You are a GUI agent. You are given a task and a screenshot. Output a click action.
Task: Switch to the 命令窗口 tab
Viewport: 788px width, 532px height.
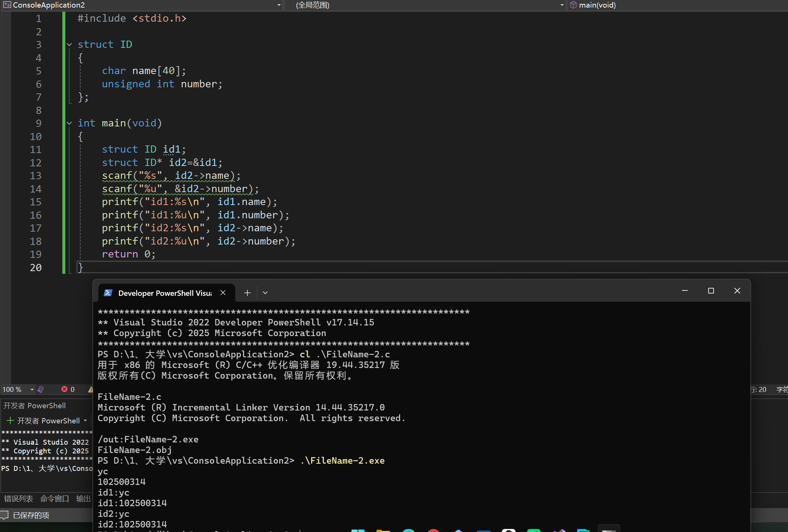click(x=55, y=499)
